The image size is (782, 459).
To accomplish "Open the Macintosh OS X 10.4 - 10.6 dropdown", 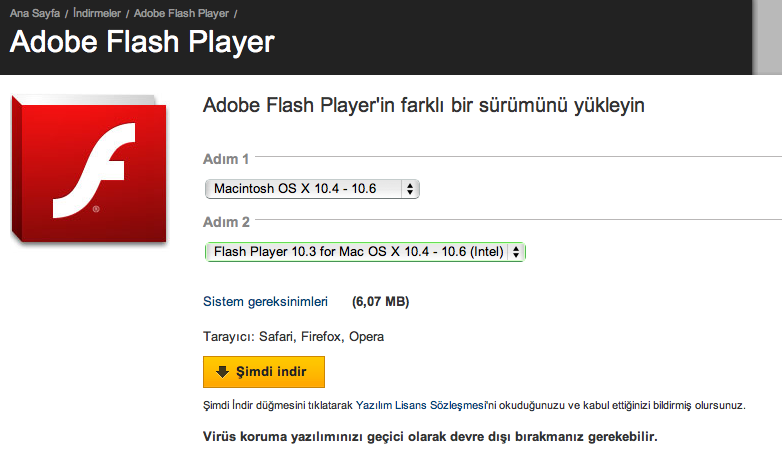I will click(x=310, y=188).
